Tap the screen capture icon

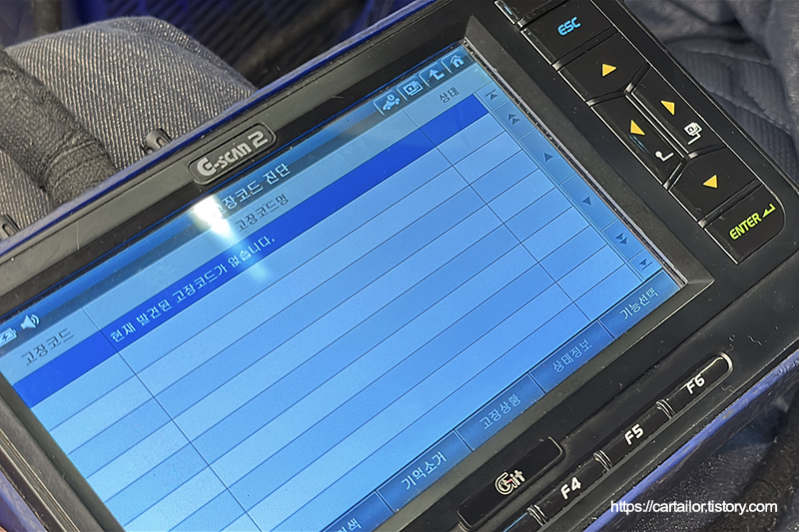coord(412,89)
